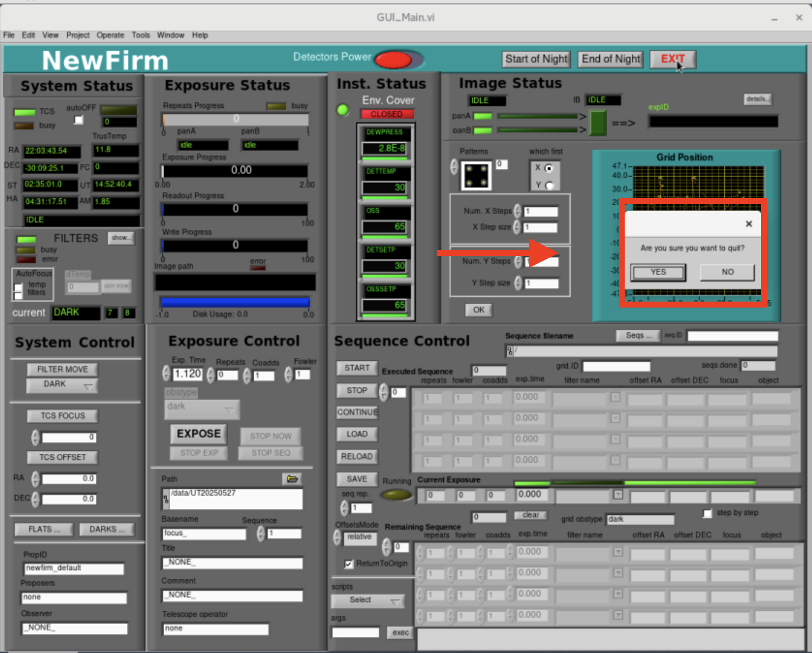Click the red Detectors Power indicator button
Image resolution: width=812 pixels, height=653 pixels.
coord(394,59)
